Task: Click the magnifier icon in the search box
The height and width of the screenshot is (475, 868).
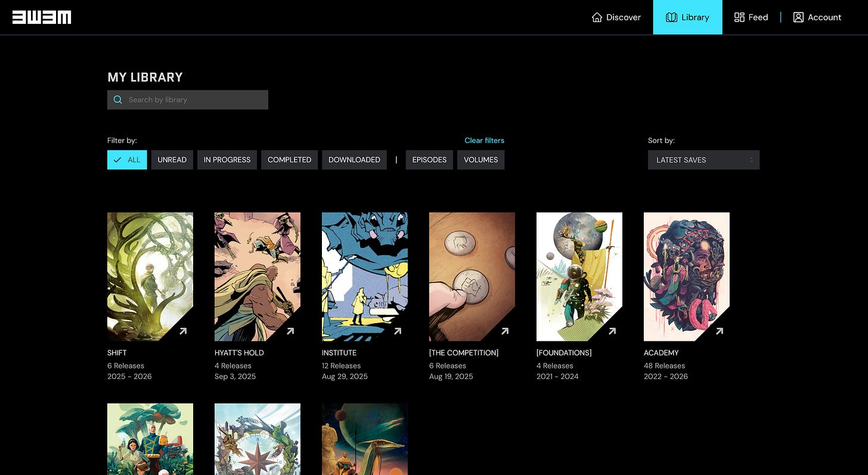Action: [118, 100]
